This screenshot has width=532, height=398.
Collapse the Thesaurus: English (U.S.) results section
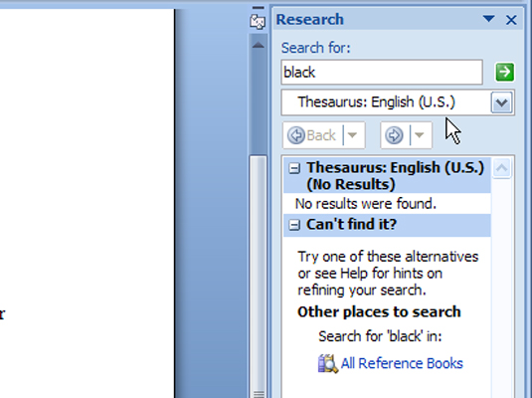click(294, 168)
